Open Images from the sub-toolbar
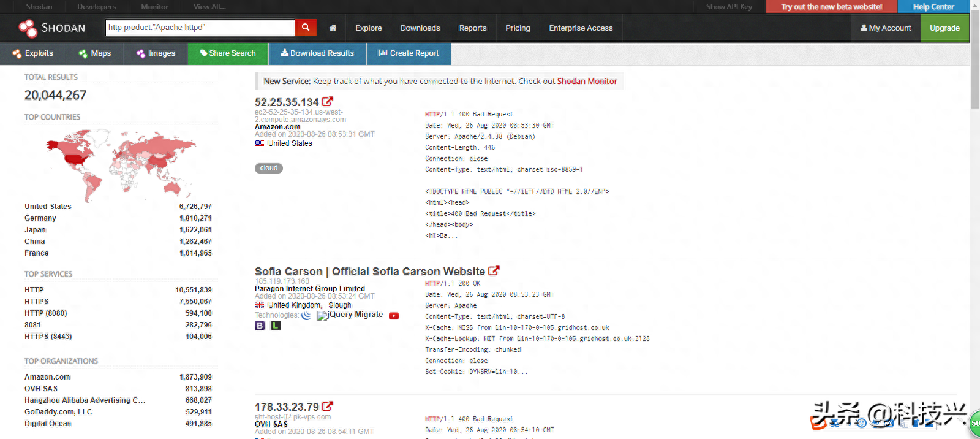This screenshot has width=980, height=439. (x=156, y=53)
